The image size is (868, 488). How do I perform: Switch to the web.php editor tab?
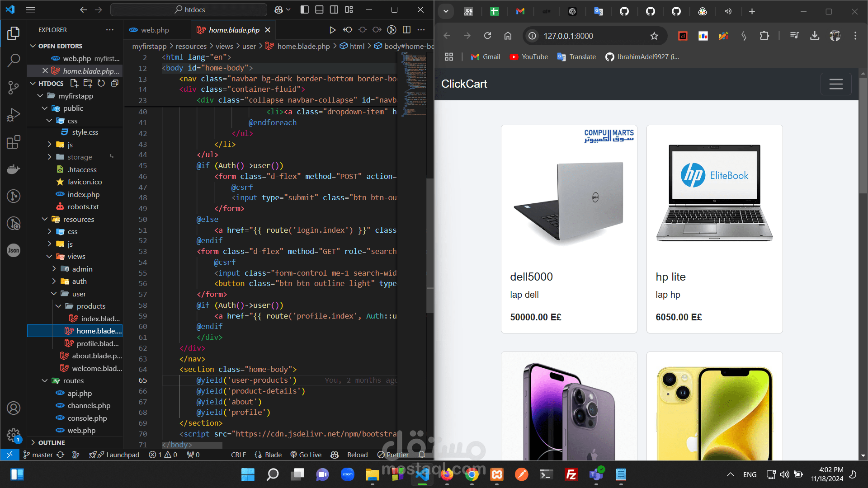pos(155,30)
